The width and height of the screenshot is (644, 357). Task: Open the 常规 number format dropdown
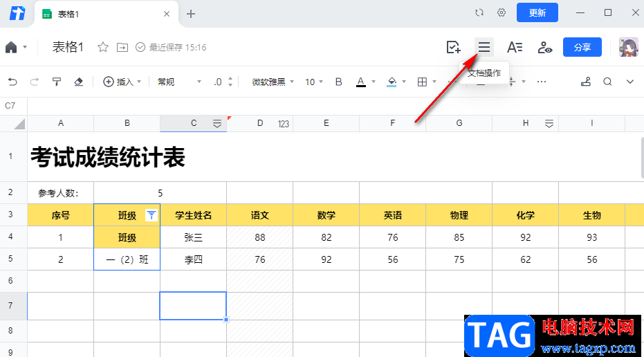[x=179, y=82]
